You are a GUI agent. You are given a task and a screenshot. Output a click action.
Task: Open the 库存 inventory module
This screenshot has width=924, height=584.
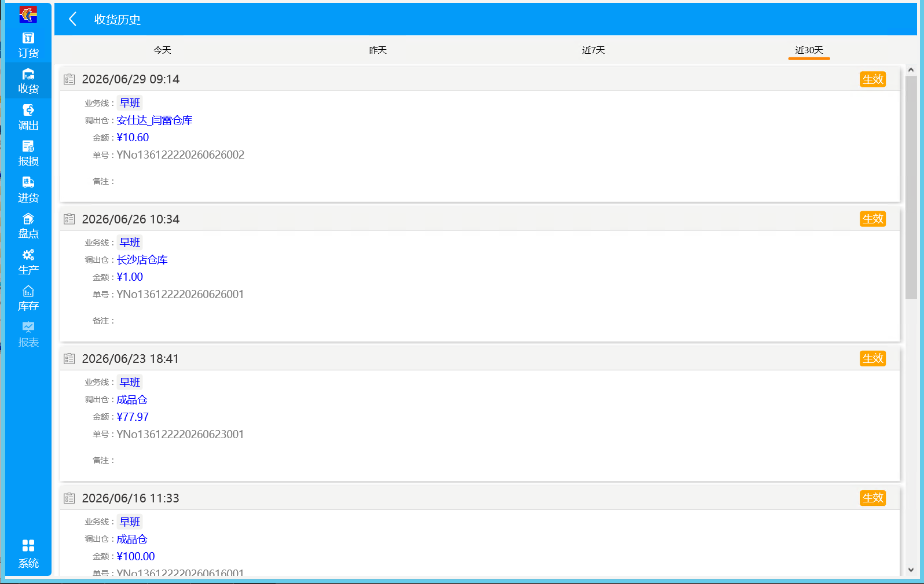click(x=28, y=298)
